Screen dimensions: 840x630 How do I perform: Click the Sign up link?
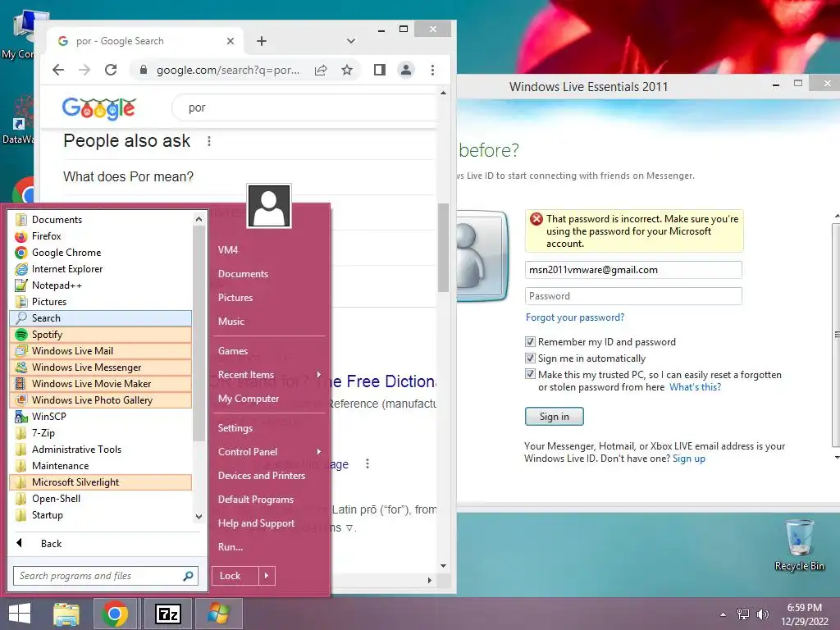(x=689, y=459)
